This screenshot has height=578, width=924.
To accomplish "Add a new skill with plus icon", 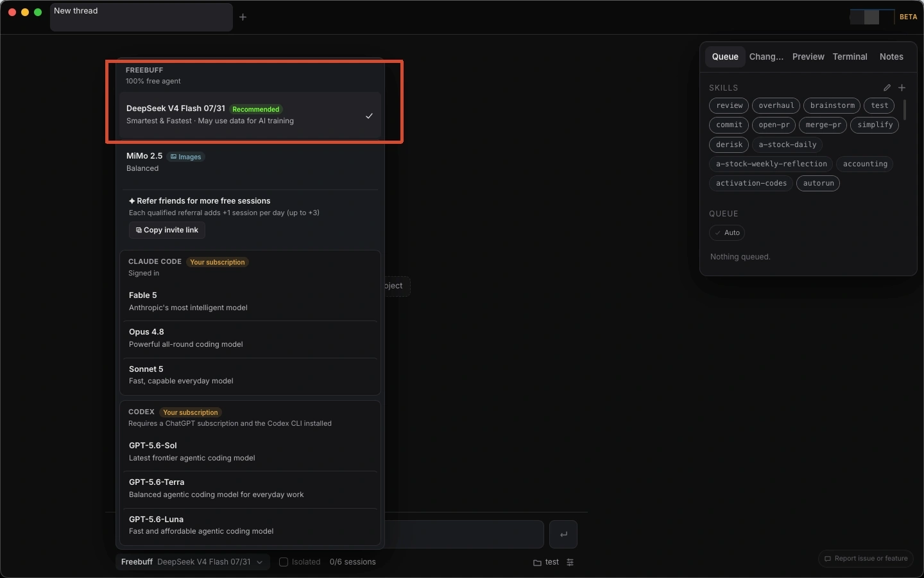I will coord(902,88).
